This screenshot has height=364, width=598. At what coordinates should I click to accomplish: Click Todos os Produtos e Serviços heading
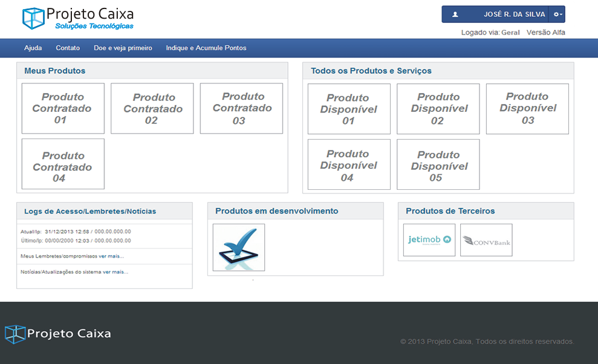click(371, 71)
